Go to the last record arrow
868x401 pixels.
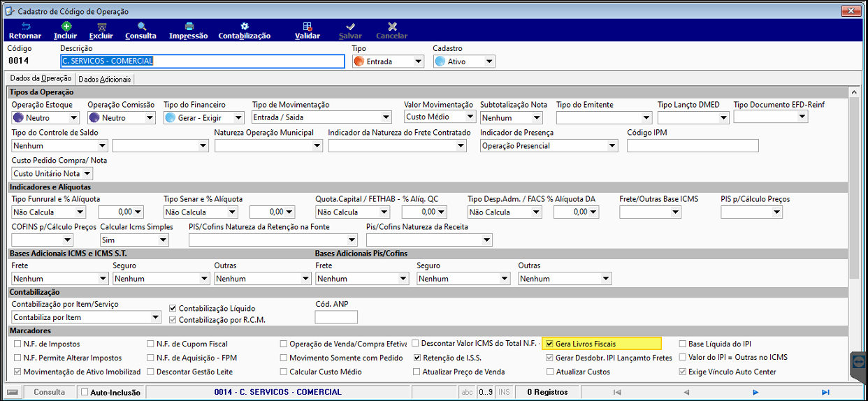click(x=825, y=392)
